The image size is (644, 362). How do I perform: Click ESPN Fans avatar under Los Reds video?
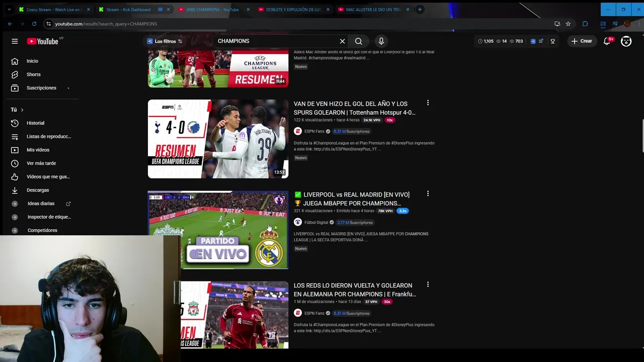[x=298, y=313]
